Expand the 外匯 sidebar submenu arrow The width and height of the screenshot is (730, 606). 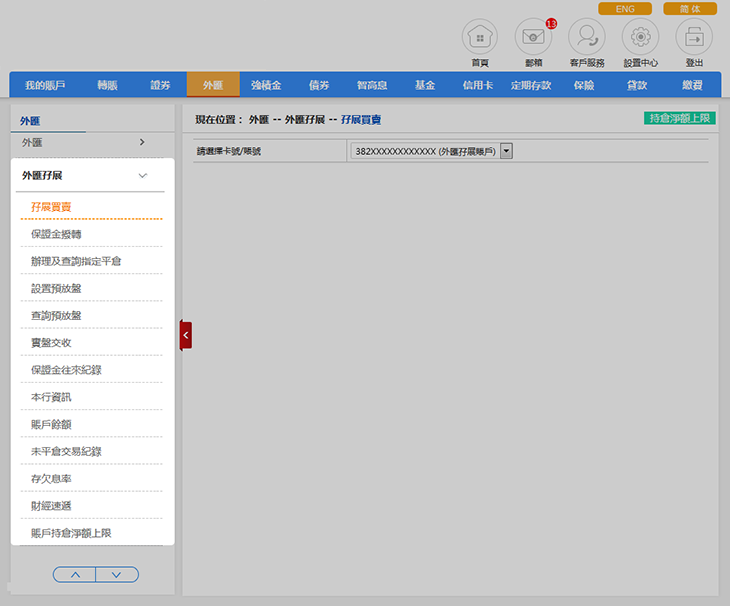142,142
